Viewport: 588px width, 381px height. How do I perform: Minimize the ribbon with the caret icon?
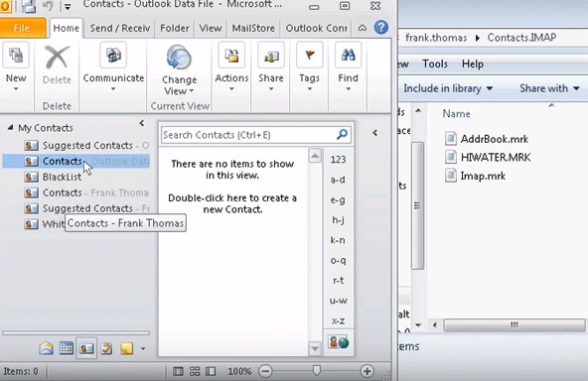click(363, 28)
